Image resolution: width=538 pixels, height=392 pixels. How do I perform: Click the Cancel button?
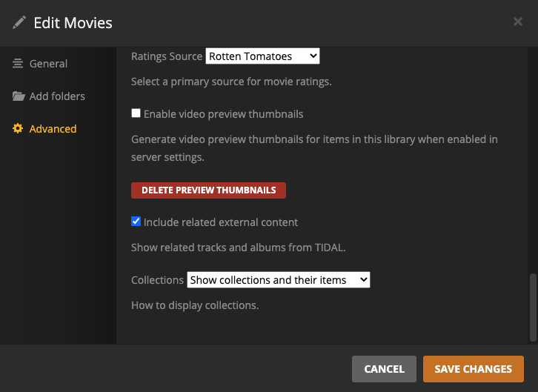click(x=384, y=369)
